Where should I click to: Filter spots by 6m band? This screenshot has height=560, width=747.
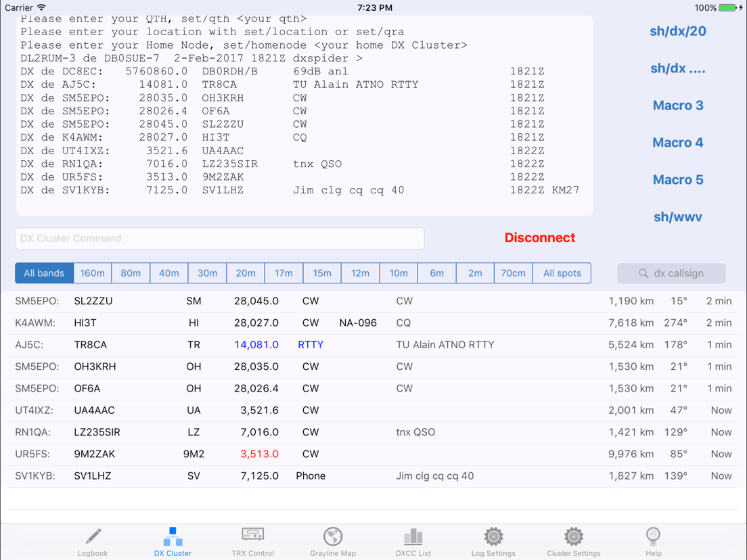437,273
